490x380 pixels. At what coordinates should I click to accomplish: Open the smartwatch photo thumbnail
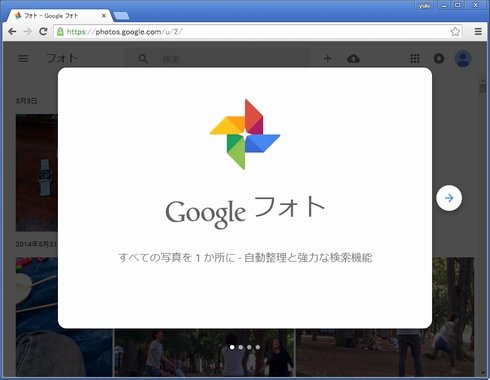[x=37, y=173]
